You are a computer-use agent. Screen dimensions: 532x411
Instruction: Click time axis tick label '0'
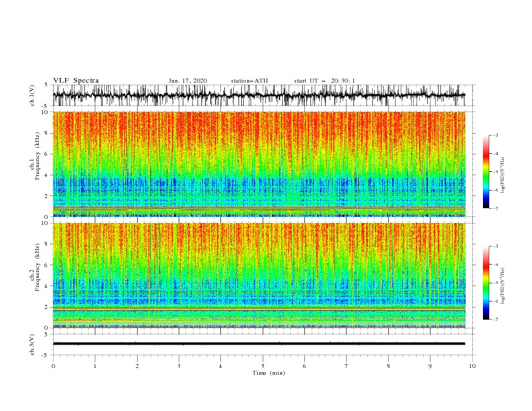(x=53, y=366)
